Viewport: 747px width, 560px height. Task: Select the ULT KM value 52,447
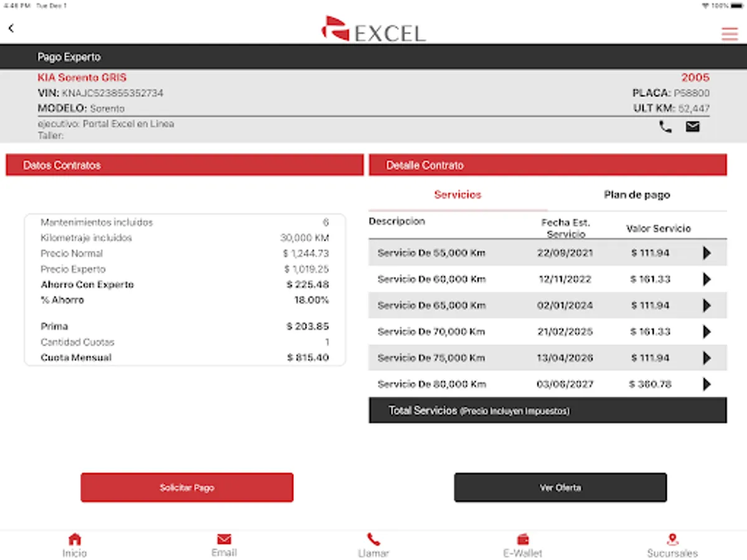tap(694, 109)
